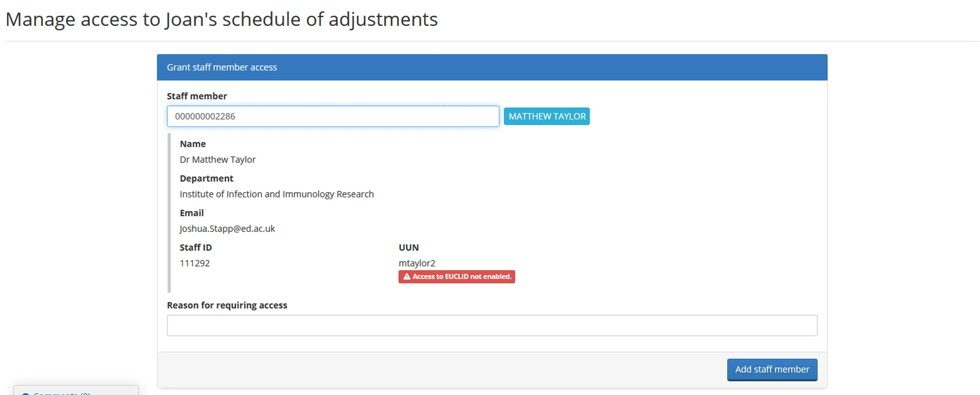Click the Joshua.Stapp@ed.ac.uk email address
Screen dimensions: 980x395
227,229
